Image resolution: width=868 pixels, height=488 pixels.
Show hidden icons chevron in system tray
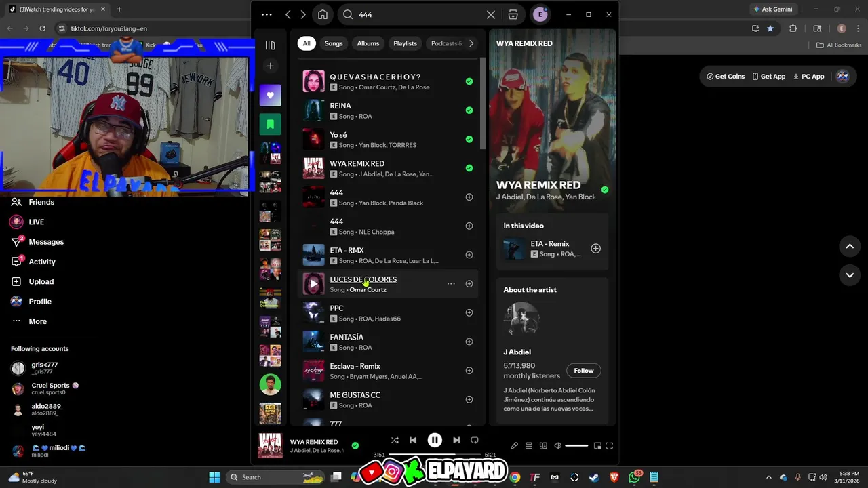click(x=769, y=477)
